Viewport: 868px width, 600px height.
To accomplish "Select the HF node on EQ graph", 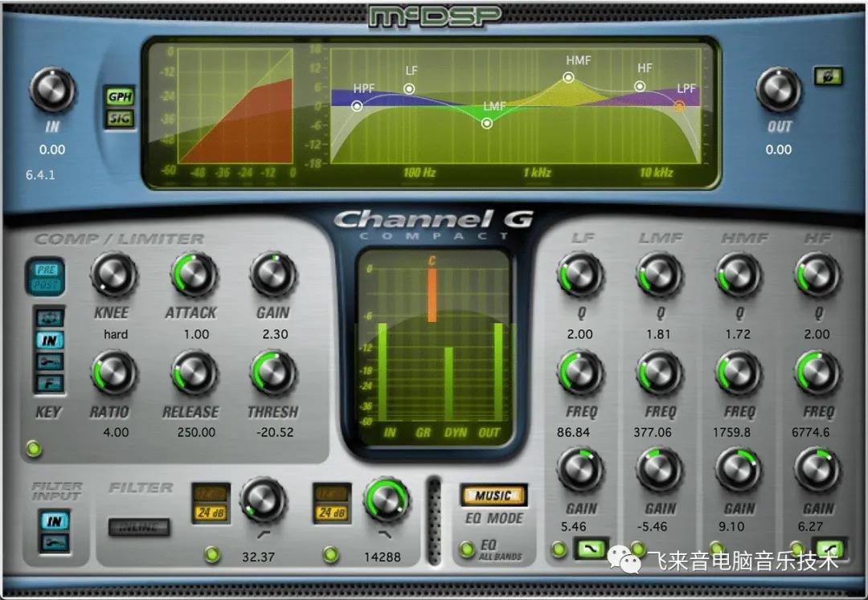I will point(640,86).
